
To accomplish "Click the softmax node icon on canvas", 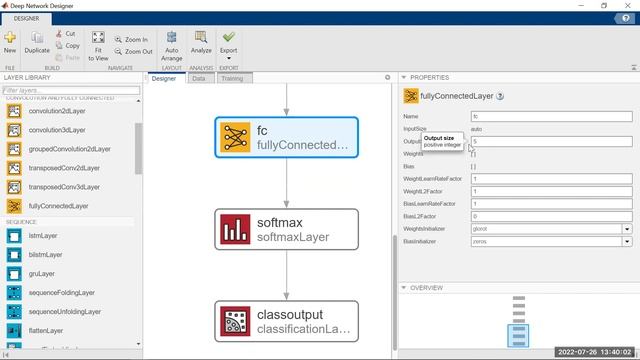I will click(x=235, y=229).
